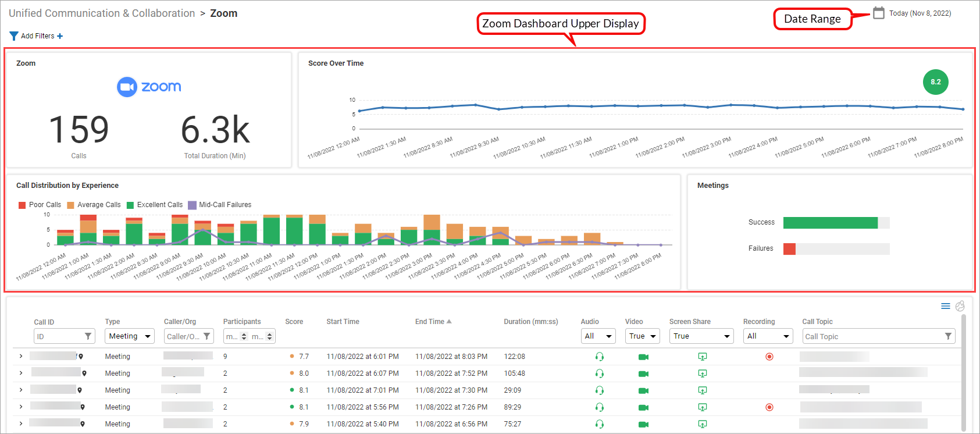Click location pin icon in 122:08 row
980x434 pixels.
pos(81,357)
